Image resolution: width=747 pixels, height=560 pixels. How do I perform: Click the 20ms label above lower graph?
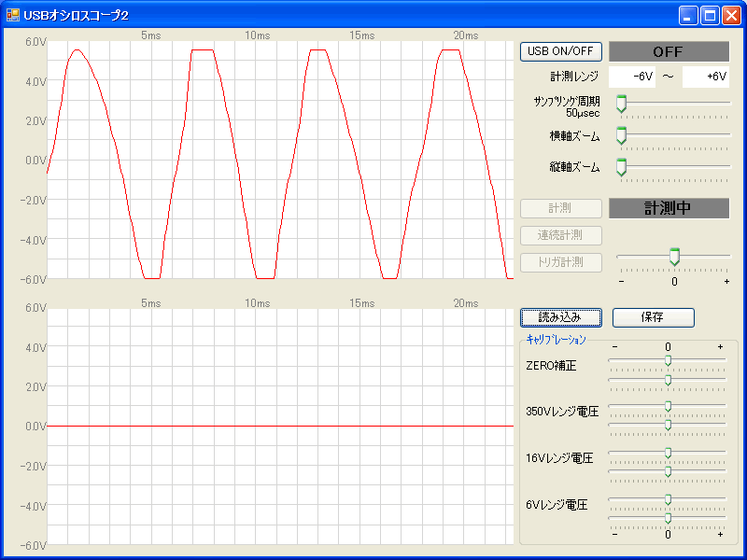[x=466, y=303]
